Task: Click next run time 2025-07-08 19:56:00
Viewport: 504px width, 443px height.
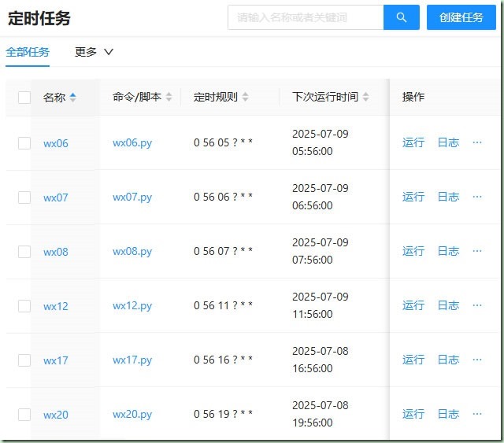Action: point(321,414)
